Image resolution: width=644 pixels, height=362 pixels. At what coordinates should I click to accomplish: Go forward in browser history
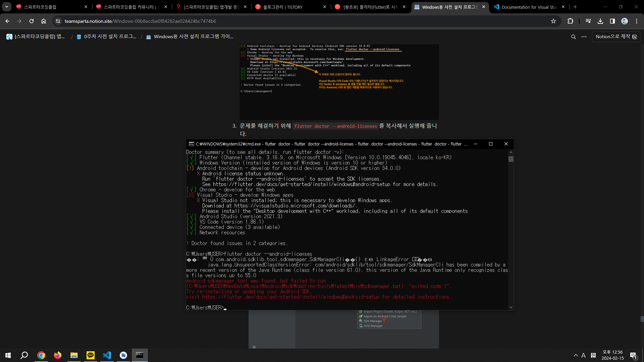click(x=19, y=21)
